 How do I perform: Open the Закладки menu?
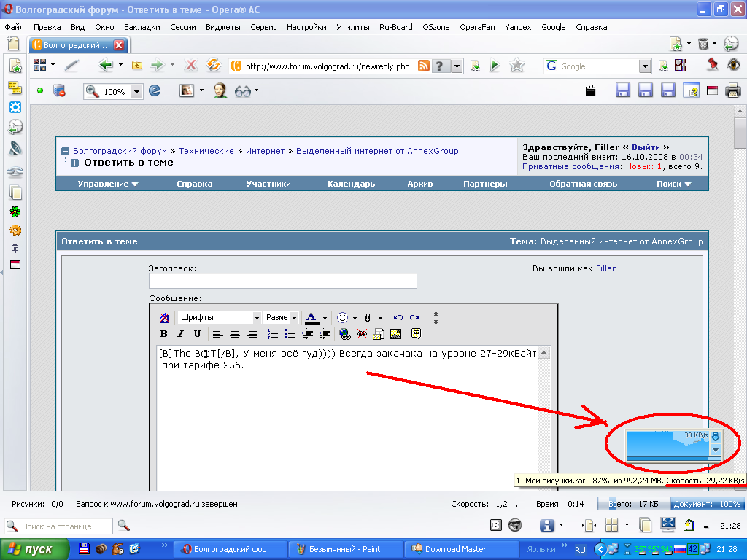tap(142, 27)
